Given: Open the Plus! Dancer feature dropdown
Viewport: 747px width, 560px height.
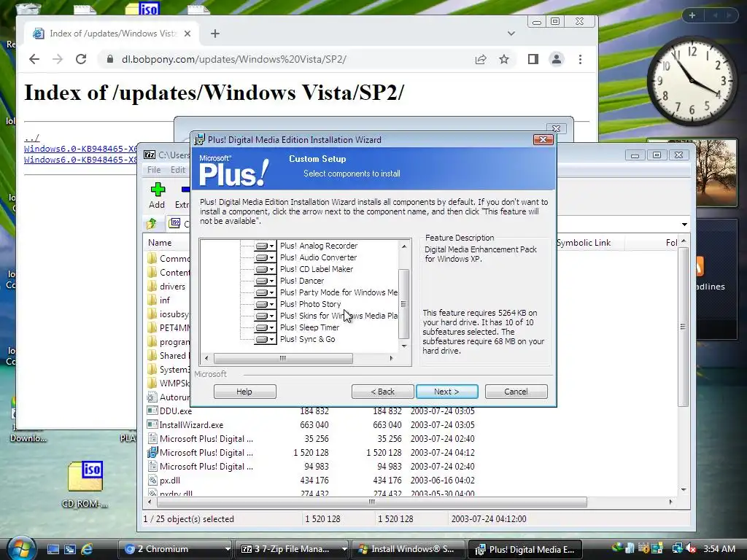Looking at the screenshot, I should [266, 281].
